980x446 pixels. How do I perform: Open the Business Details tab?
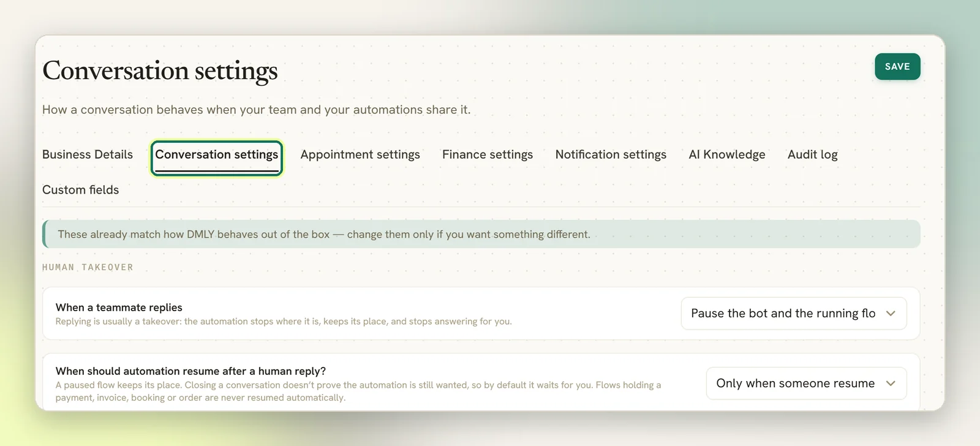(88, 154)
